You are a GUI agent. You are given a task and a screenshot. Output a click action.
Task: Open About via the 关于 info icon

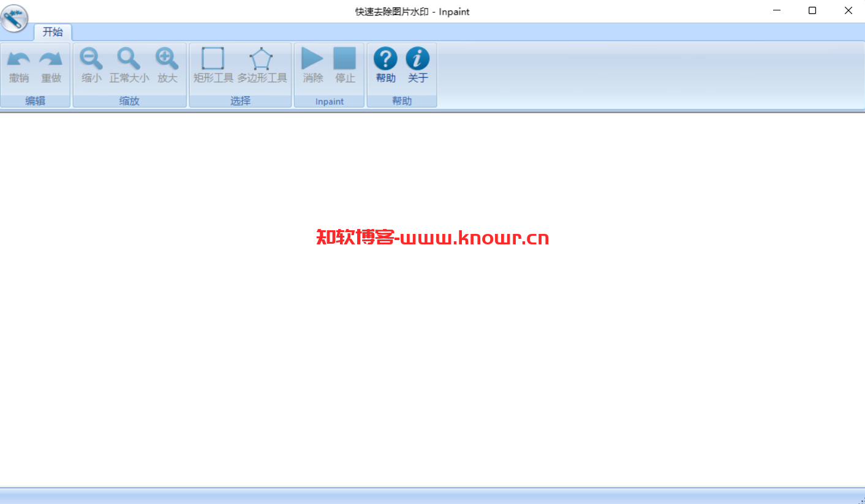(x=418, y=59)
